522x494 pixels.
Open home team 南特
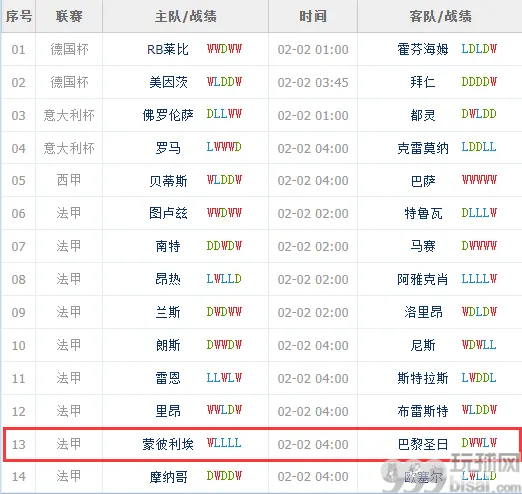point(168,246)
